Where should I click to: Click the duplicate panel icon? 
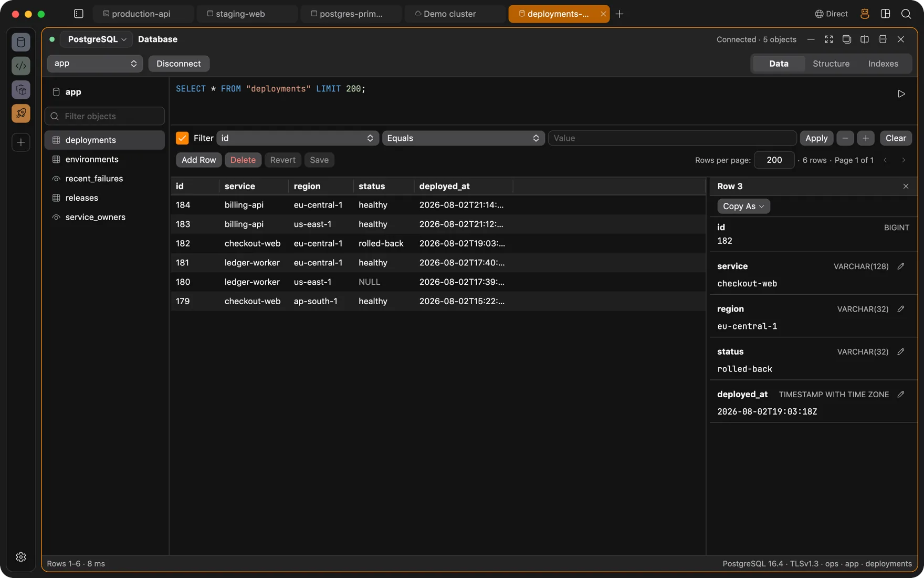[847, 39]
